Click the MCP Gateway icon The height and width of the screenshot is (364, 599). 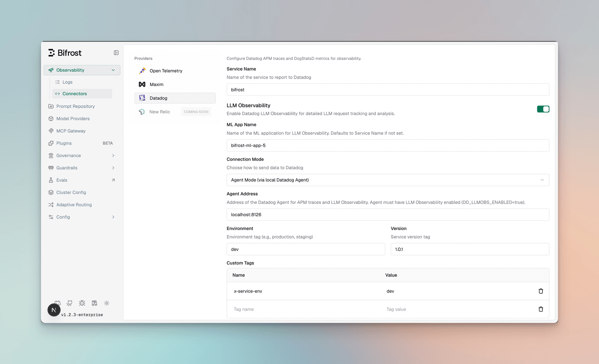coord(51,131)
